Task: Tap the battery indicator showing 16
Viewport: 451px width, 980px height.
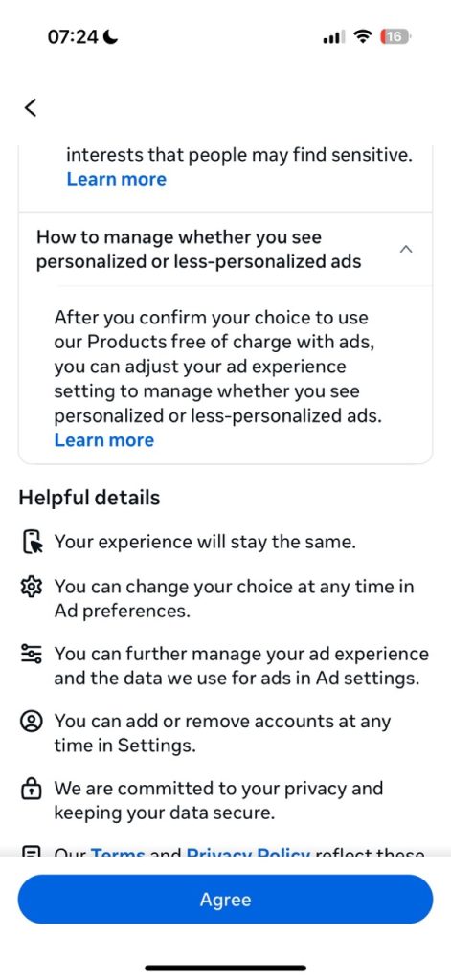Action: tap(394, 37)
